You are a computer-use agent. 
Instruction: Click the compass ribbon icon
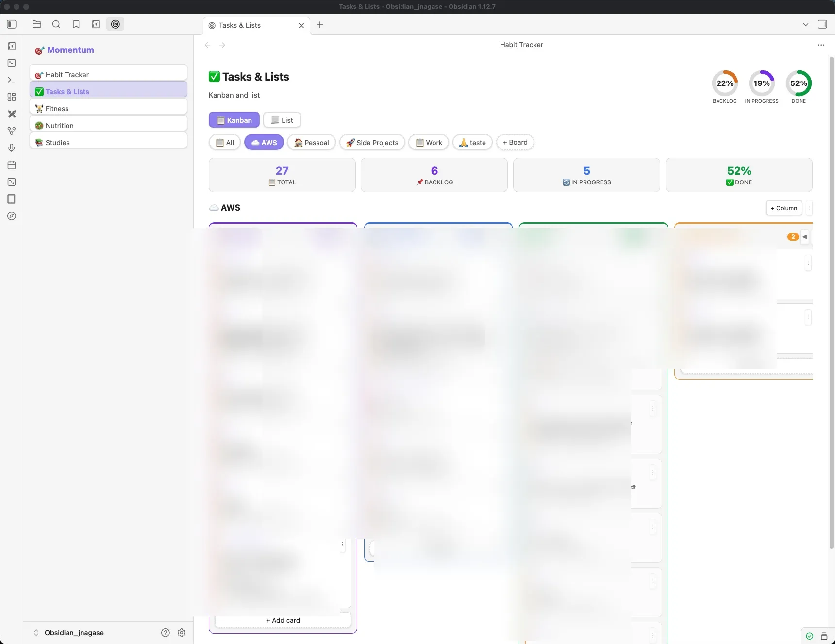click(x=12, y=216)
